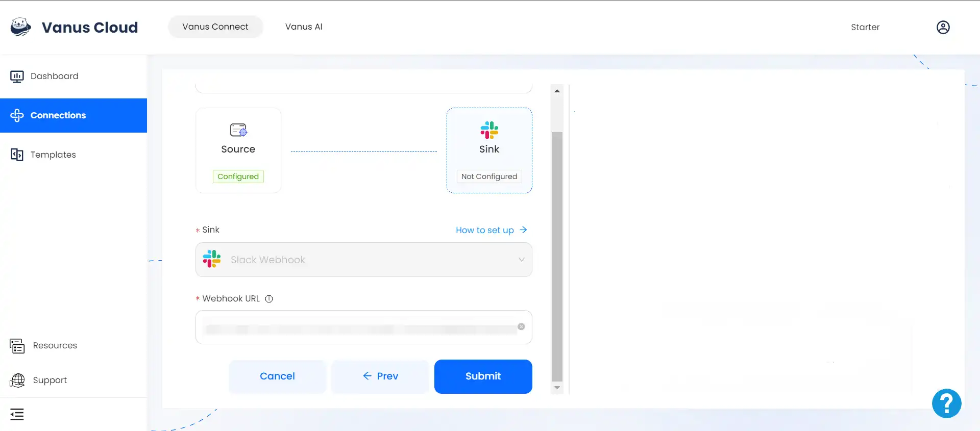Click the Slack icon in the Sink dropdown
980x431 pixels.
point(212,259)
